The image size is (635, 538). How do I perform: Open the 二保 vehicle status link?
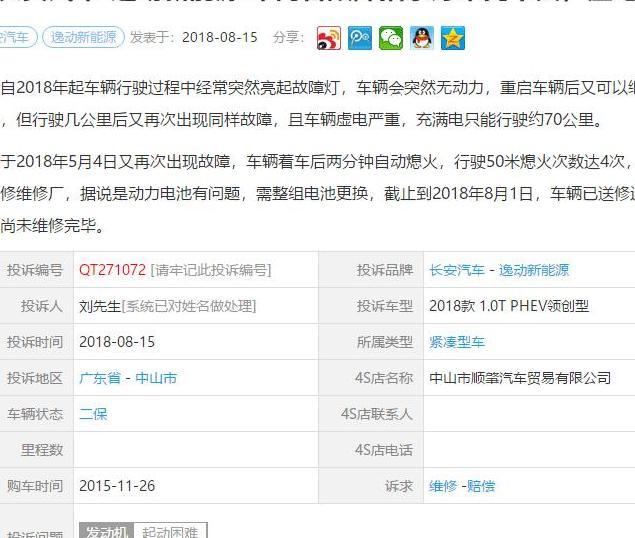tap(93, 414)
